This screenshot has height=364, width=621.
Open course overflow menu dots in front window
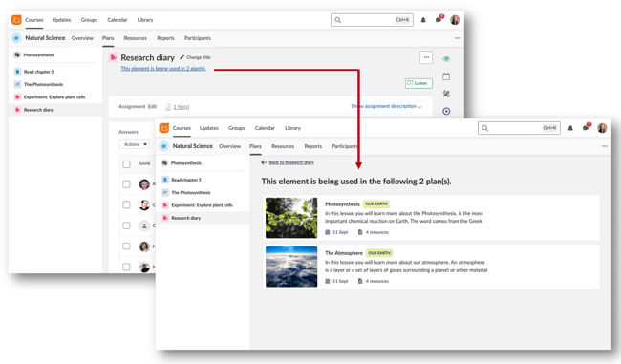(605, 146)
